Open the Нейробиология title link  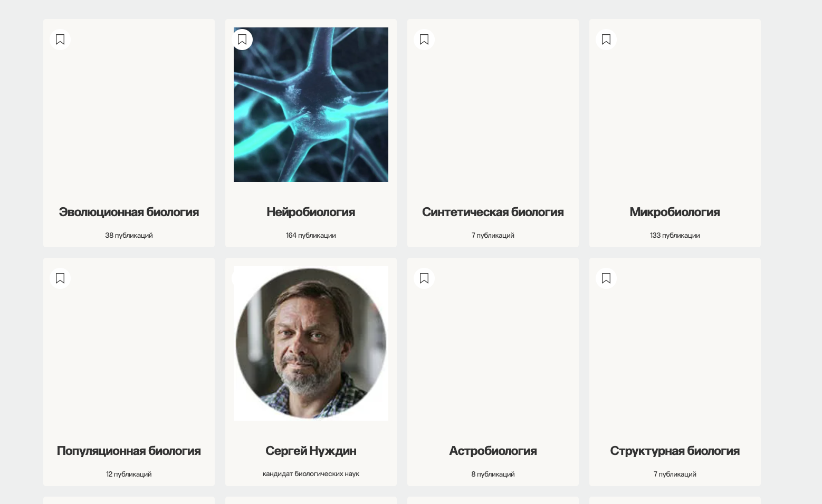(311, 212)
